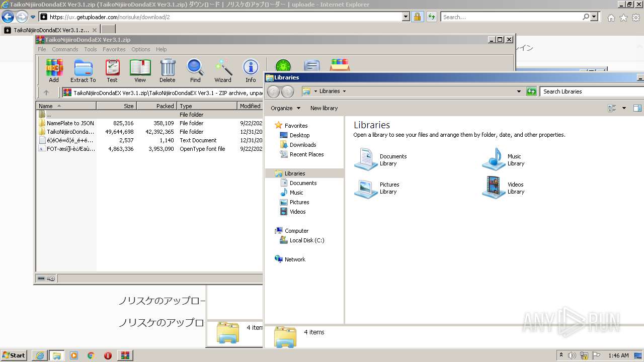Open the IE address bar dropdown arrow
The width and height of the screenshot is (644, 362).
coord(406,17)
